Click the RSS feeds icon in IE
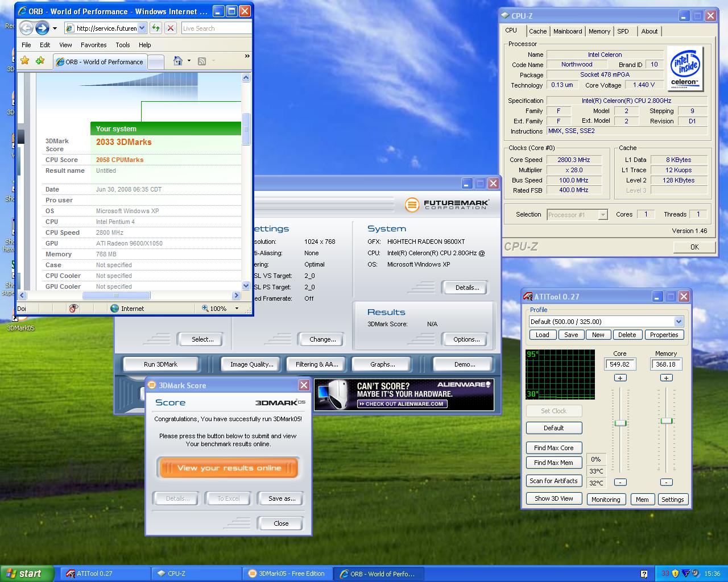The image size is (728, 582). click(201, 61)
